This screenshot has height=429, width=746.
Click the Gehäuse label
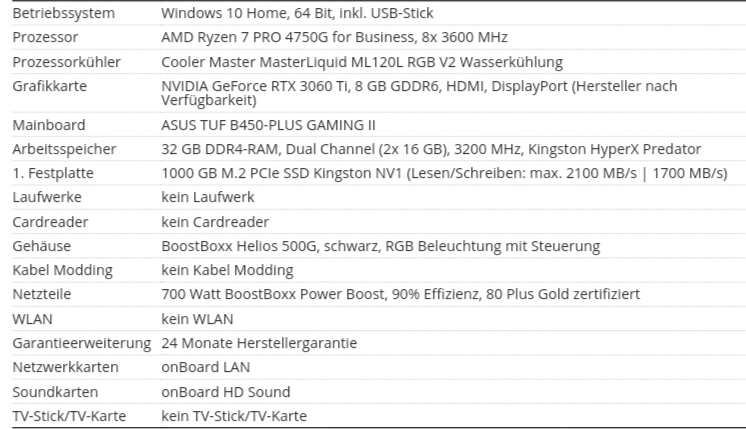pyautogui.click(x=42, y=246)
